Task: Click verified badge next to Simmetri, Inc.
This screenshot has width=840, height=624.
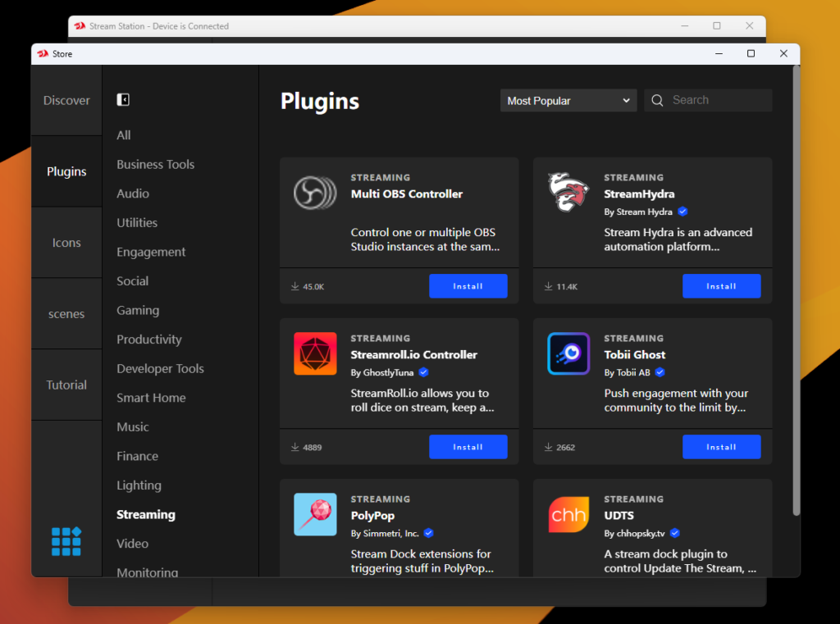Action: click(428, 533)
